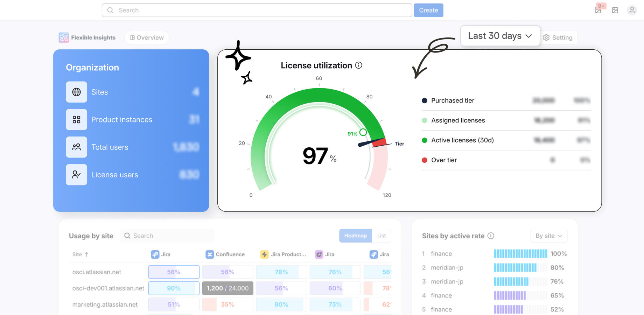The width and height of the screenshot is (644, 315).
Task: Click the License users icon
Action: [x=76, y=175]
